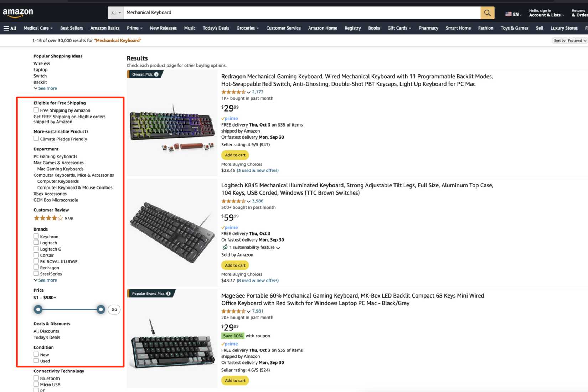Image resolution: width=588 pixels, height=392 pixels.
Task: Click the Amazon logo
Action: (18, 12)
